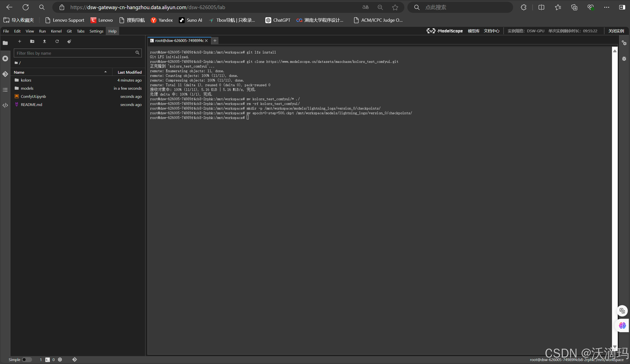Click the upload files icon
The image size is (630, 364).
(44, 41)
